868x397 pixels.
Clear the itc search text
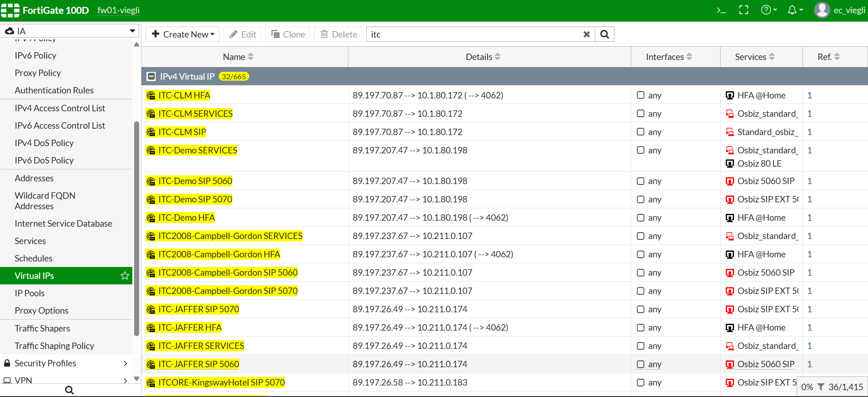pos(586,34)
